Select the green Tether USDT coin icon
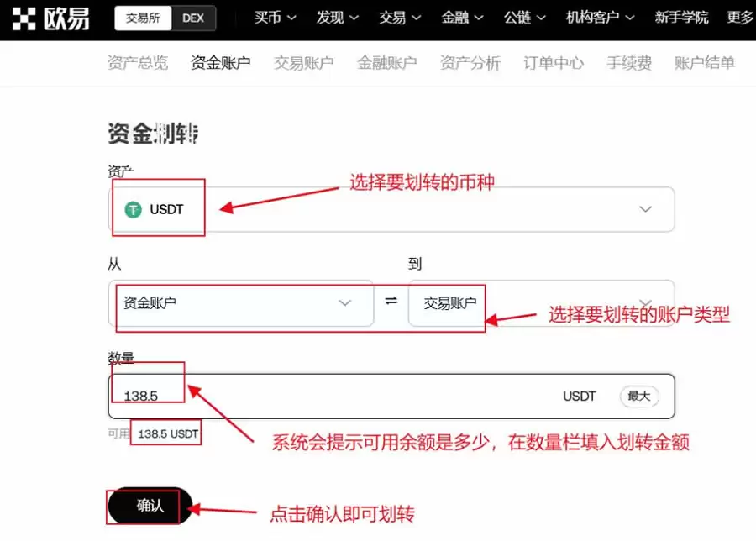 pos(132,209)
